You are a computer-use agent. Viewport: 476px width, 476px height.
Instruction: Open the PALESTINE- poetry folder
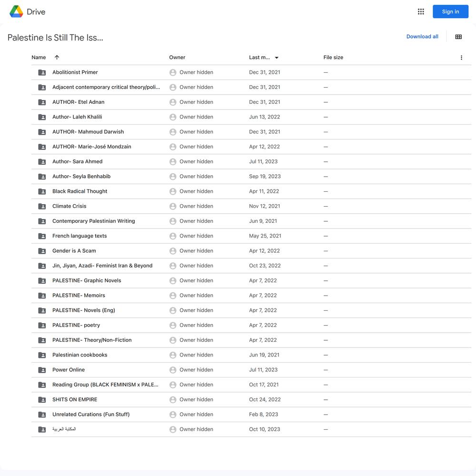[x=76, y=325]
